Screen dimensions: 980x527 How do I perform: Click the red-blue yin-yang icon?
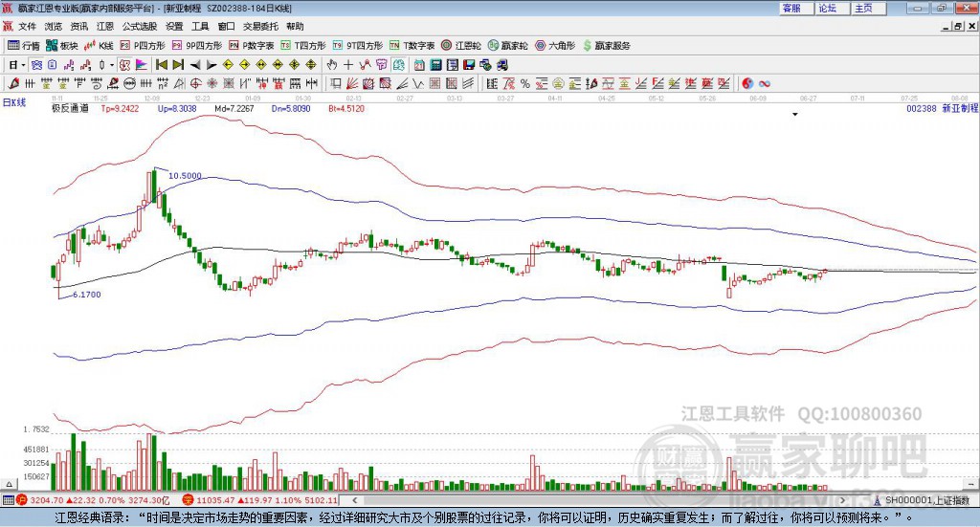click(x=747, y=83)
